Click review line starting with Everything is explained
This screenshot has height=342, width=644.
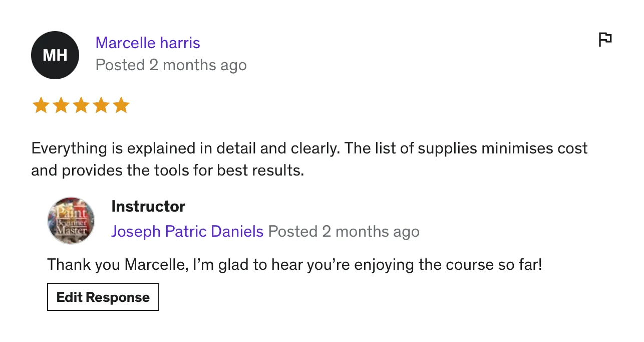pyautogui.click(x=309, y=148)
